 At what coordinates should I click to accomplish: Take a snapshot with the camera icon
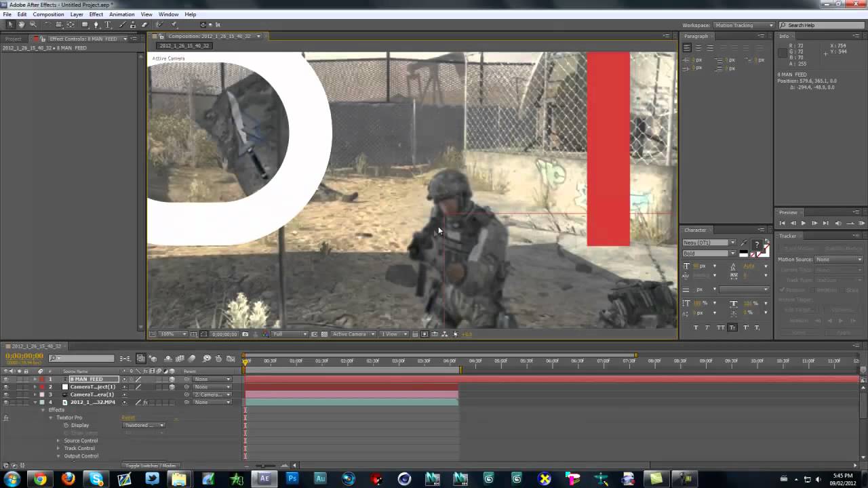(x=245, y=334)
